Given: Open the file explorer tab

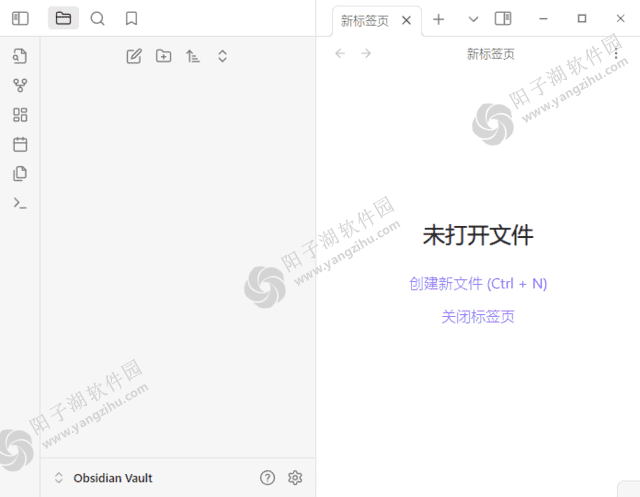Looking at the screenshot, I should (63, 18).
